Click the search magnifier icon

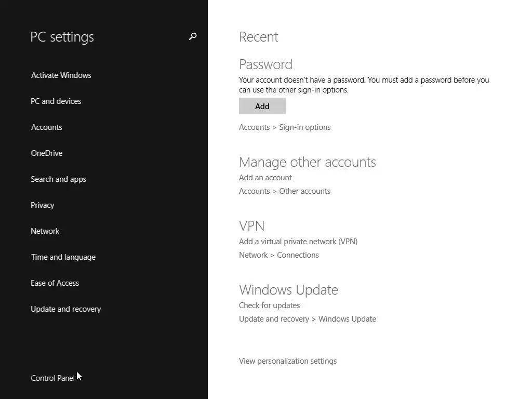point(193,36)
